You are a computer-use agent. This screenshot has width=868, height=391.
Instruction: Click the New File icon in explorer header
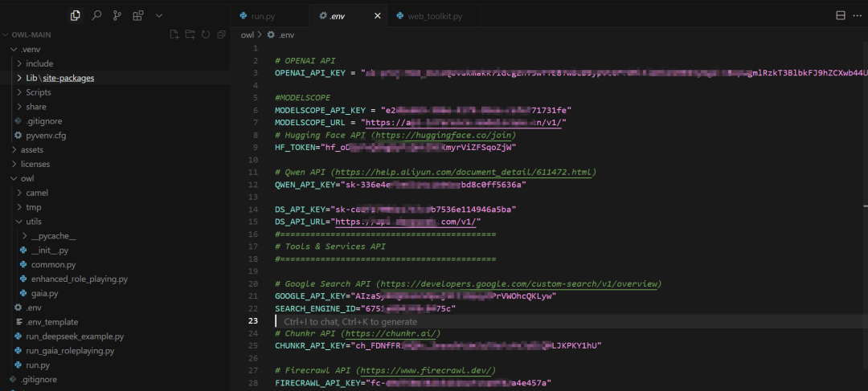point(174,35)
